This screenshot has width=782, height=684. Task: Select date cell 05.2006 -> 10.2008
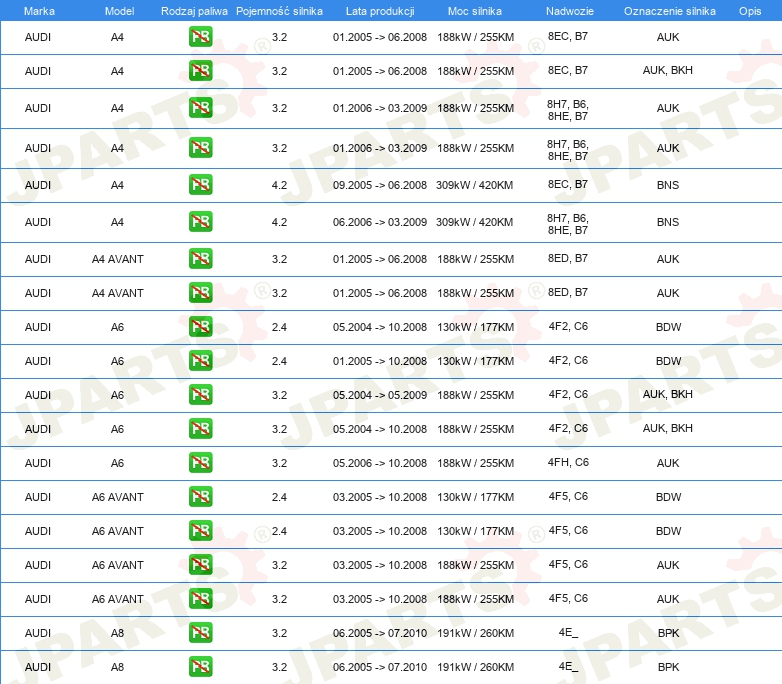pos(380,463)
